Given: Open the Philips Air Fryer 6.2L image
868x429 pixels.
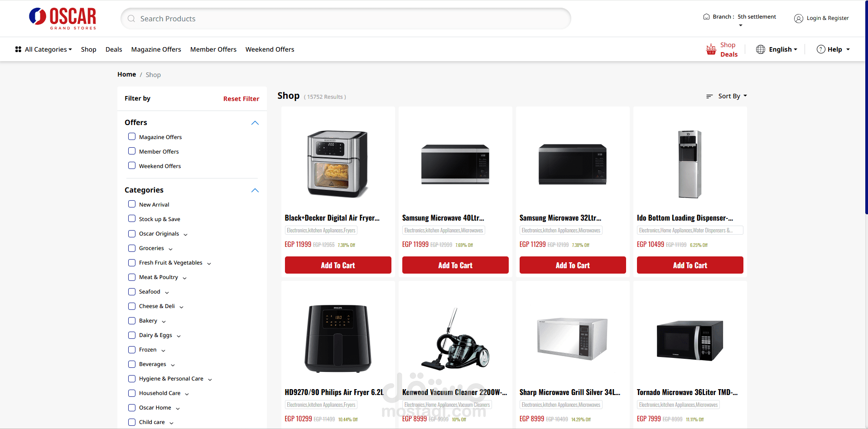Looking at the screenshot, I should click(x=338, y=338).
